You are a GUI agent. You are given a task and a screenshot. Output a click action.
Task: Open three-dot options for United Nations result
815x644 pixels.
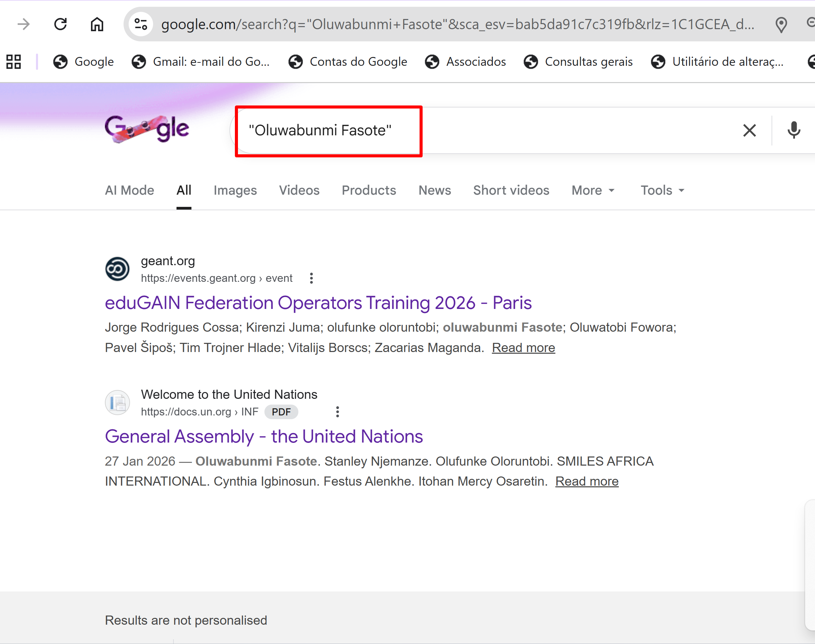[338, 412]
